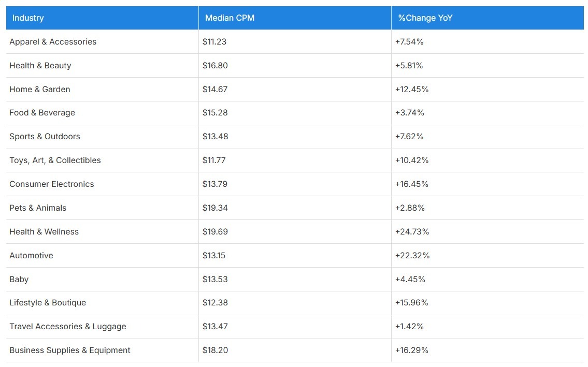Click the Food & Beverage row label
Viewport: 588px width, 367px height.
(42, 113)
